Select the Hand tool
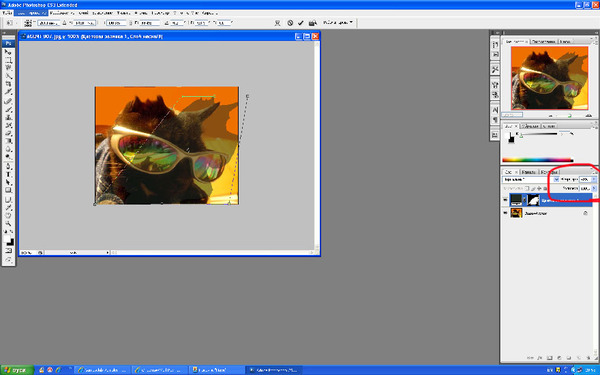 8,215
